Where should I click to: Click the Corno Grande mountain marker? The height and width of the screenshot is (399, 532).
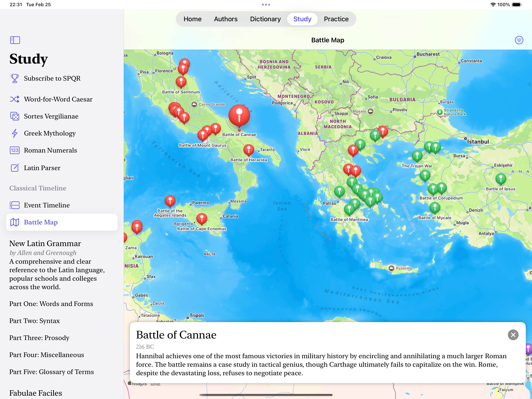click(194, 104)
